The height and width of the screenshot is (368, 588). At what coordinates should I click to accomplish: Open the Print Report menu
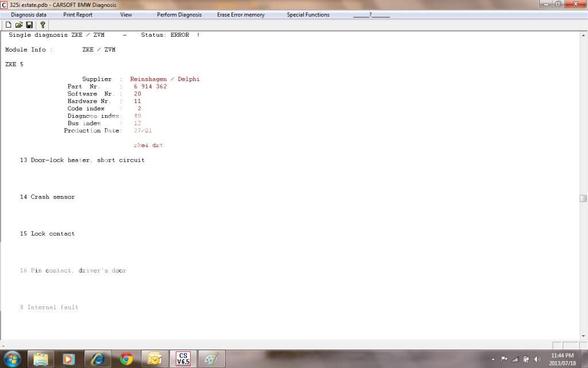(x=78, y=15)
